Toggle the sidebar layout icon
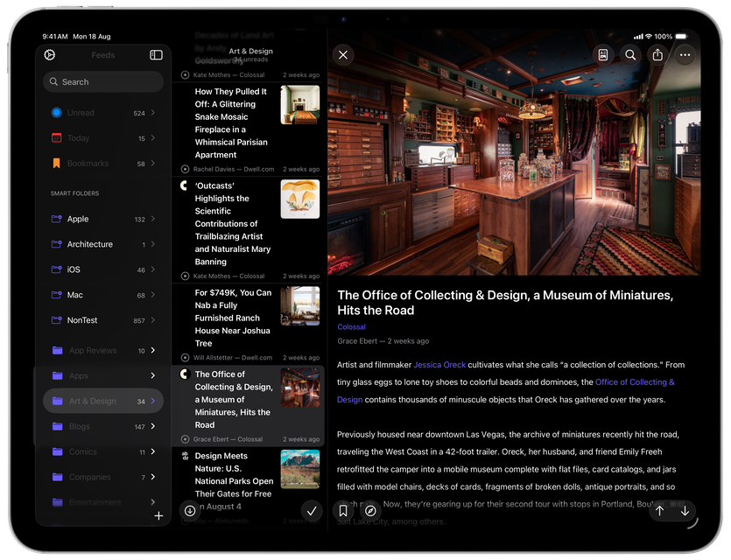The width and height of the screenshot is (731, 560). (156, 55)
